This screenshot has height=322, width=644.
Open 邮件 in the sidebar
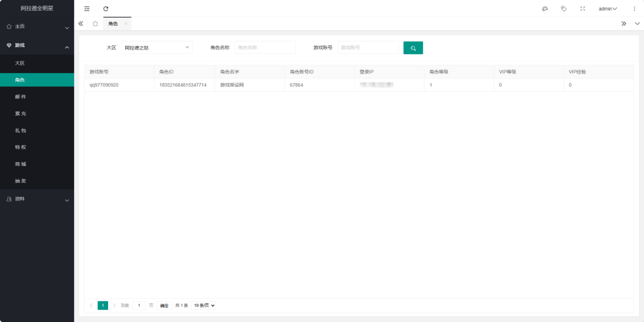point(37,97)
